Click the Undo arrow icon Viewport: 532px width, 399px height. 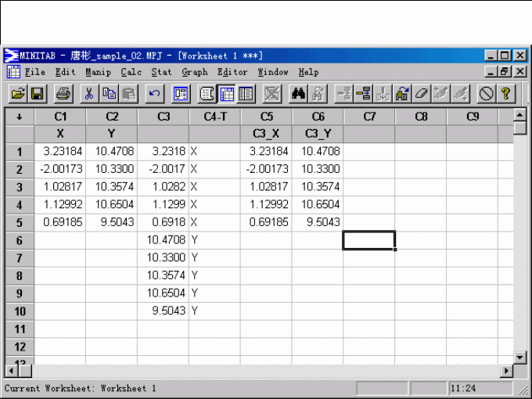(x=154, y=94)
